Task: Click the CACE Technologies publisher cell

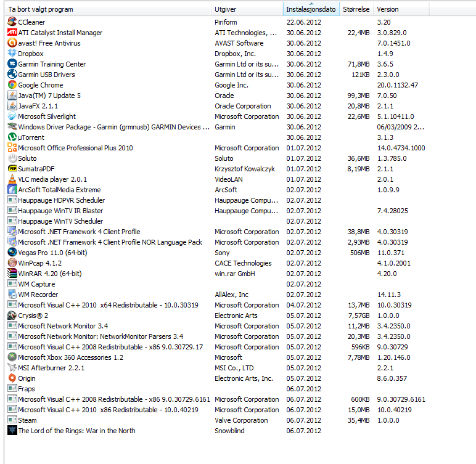Action: (243, 263)
